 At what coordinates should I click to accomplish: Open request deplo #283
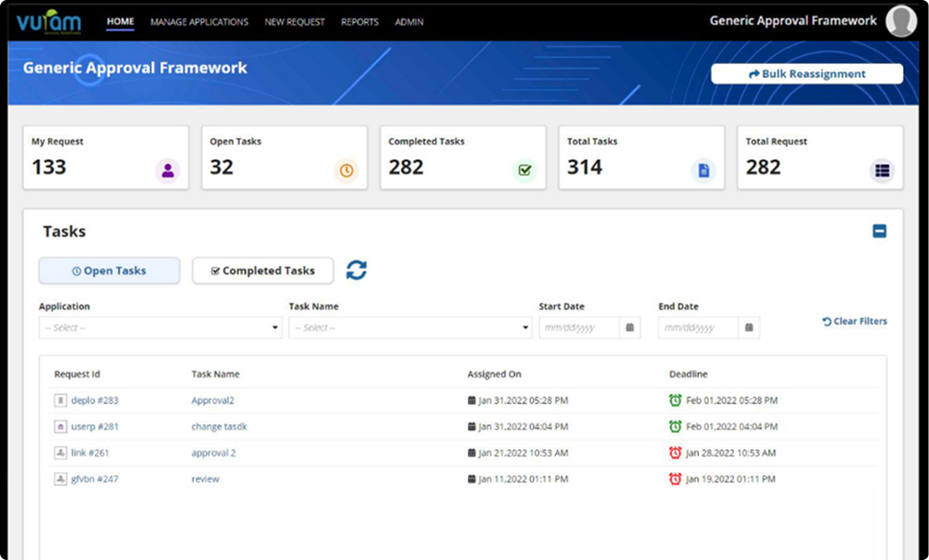[94, 400]
